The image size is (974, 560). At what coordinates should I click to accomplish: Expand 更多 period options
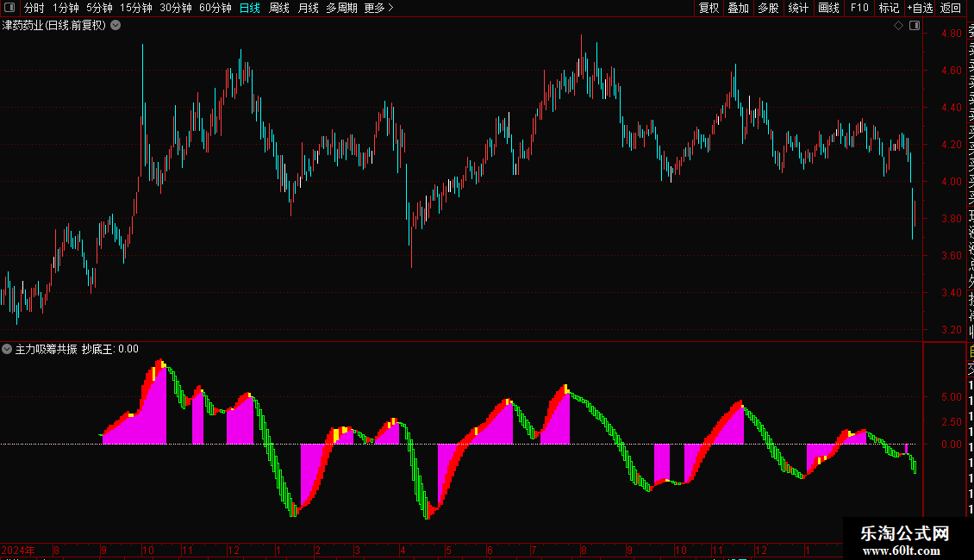pyautogui.click(x=379, y=8)
